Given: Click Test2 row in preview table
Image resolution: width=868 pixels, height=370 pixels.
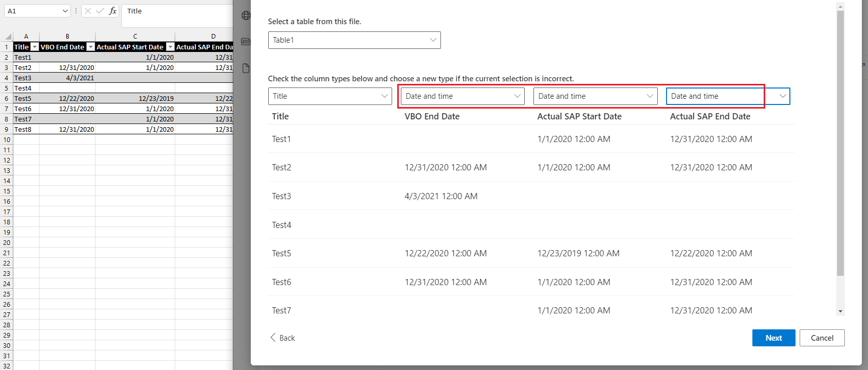Looking at the screenshot, I should tap(531, 167).
